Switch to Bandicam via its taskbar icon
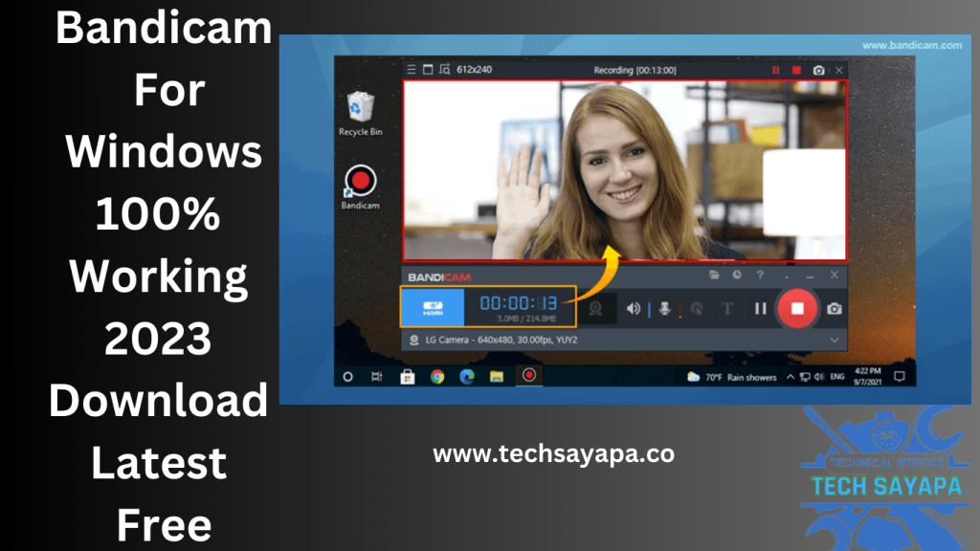The width and height of the screenshot is (980, 551). click(528, 375)
